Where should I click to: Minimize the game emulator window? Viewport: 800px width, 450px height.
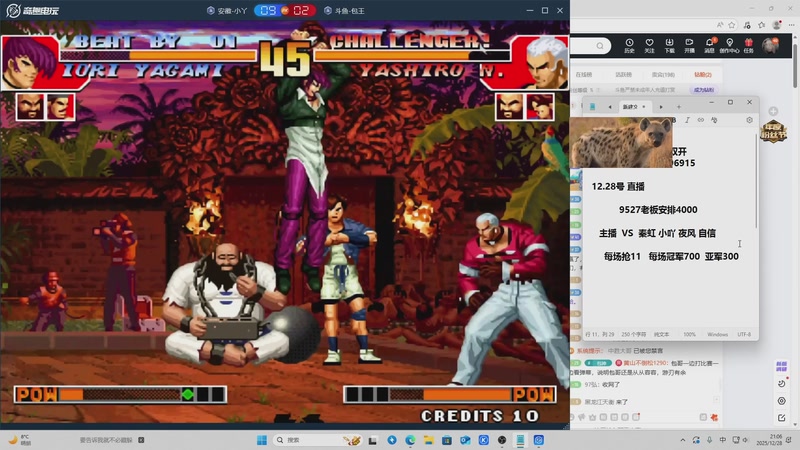tap(530, 10)
